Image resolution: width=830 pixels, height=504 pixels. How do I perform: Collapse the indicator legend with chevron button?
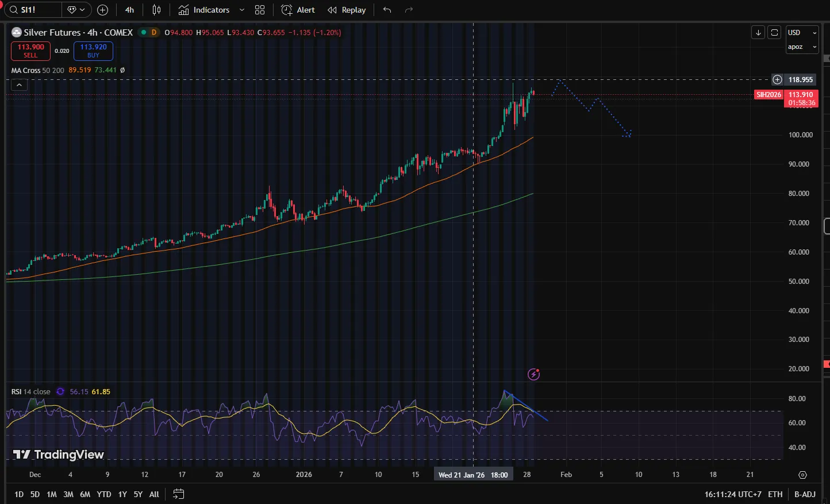click(x=19, y=84)
